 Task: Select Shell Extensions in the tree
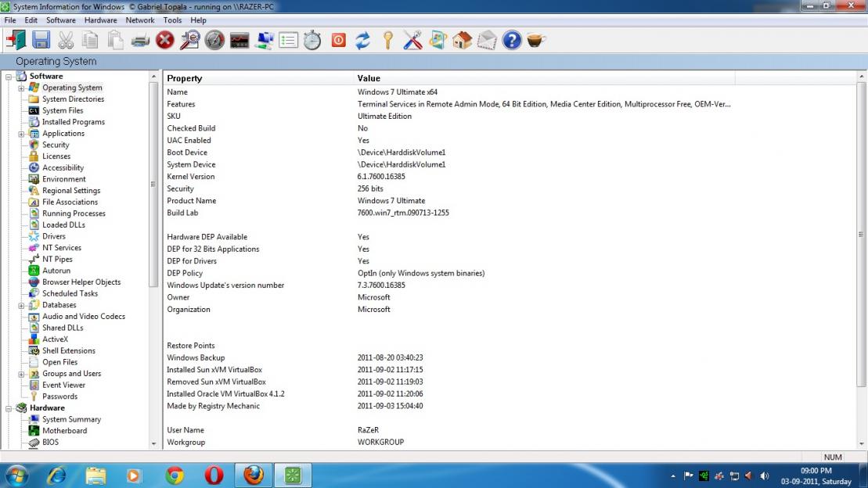pos(69,351)
